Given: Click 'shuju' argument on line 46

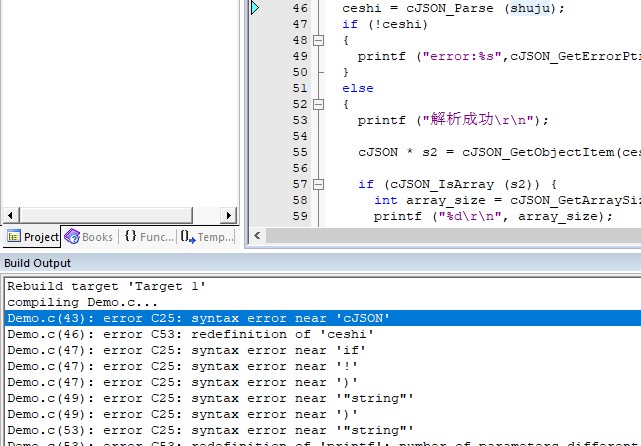Looking at the screenshot, I should click(x=530, y=8).
